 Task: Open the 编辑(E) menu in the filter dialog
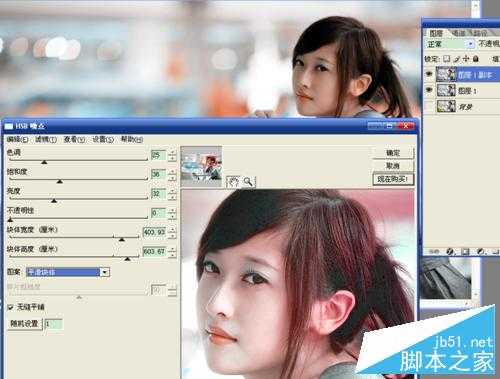point(17,139)
